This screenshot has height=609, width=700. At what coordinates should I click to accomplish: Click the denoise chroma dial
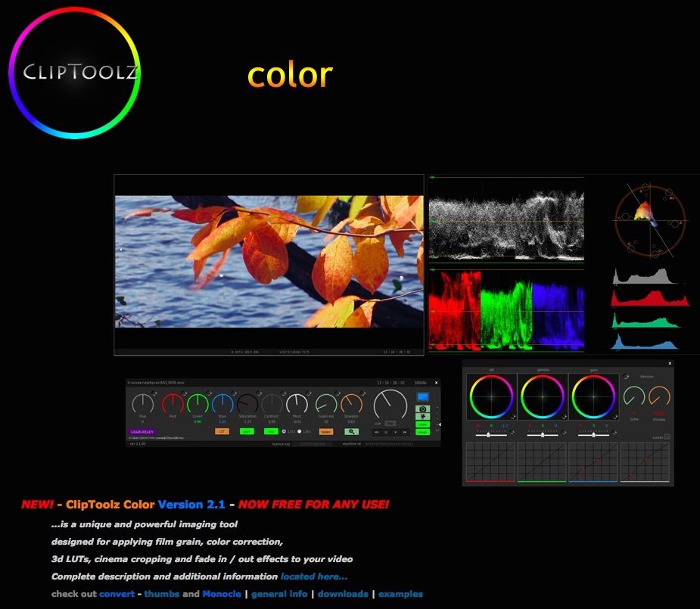[659, 396]
